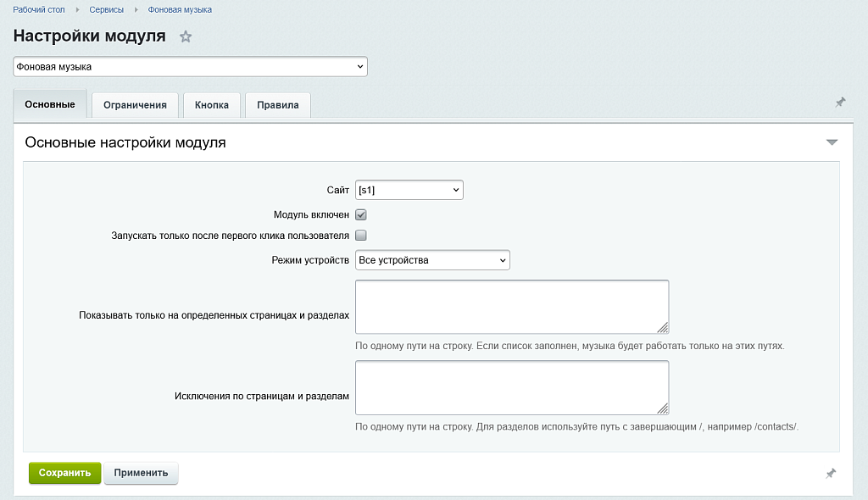Select the Основные tab

pyautogui.click(x=50, y=104)
